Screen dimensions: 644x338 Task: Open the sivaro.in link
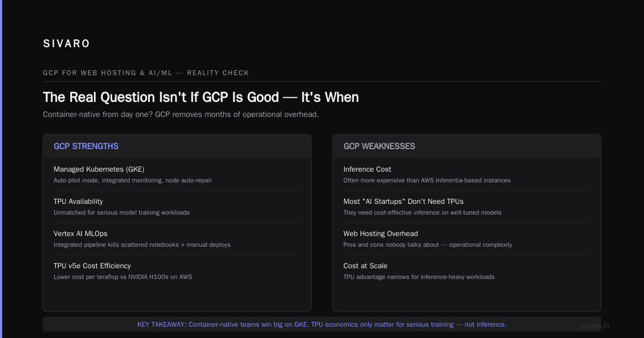point(595,326)
